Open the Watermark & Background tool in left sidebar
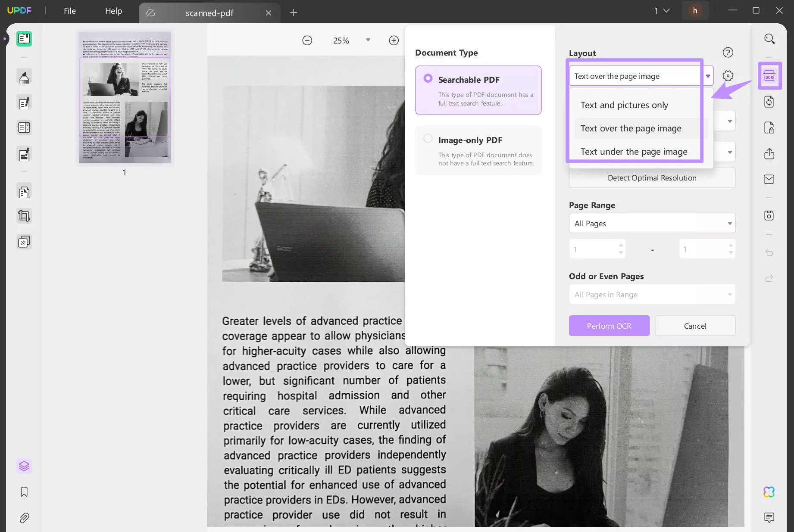 pos(24,242)
